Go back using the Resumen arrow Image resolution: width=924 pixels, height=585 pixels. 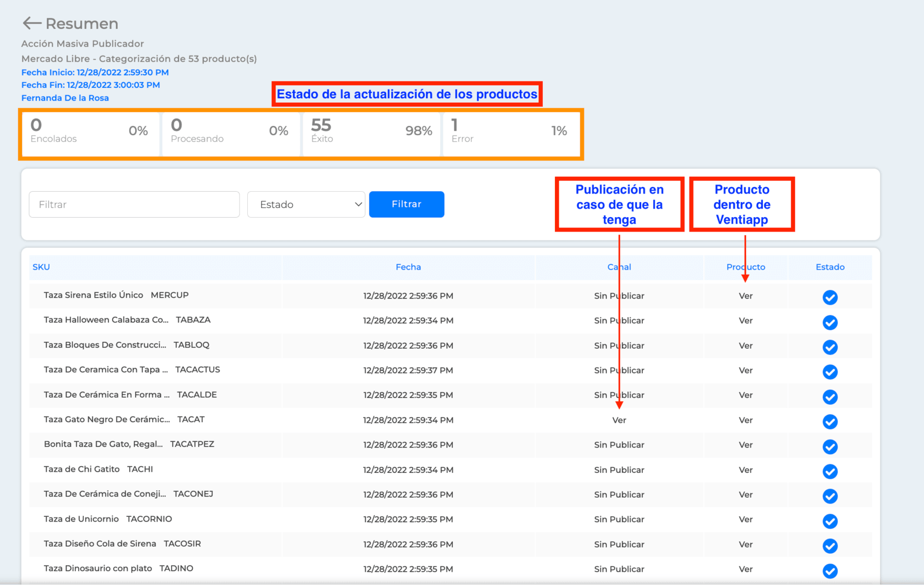point(32,23)
